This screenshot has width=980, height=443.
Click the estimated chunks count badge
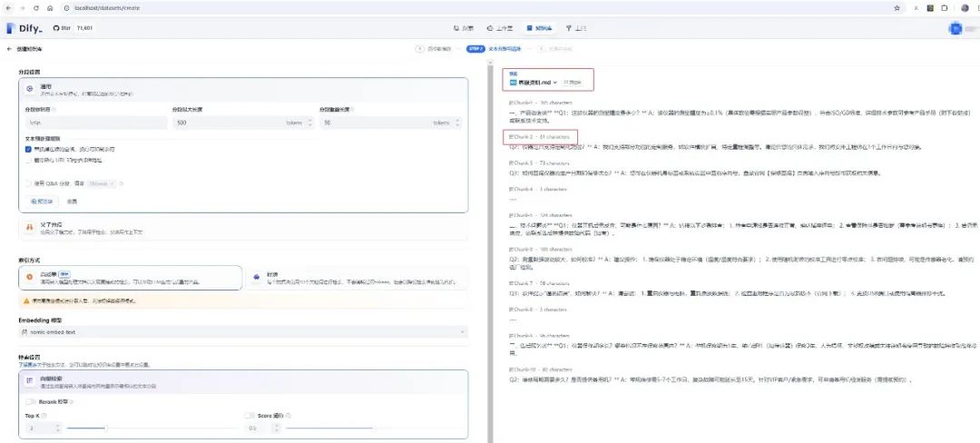point(572,82)
